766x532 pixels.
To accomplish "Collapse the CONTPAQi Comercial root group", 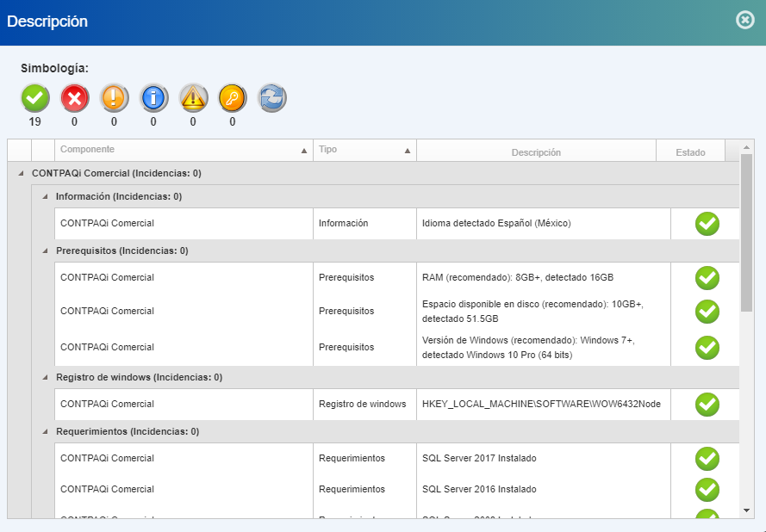I will coord(21,174).
